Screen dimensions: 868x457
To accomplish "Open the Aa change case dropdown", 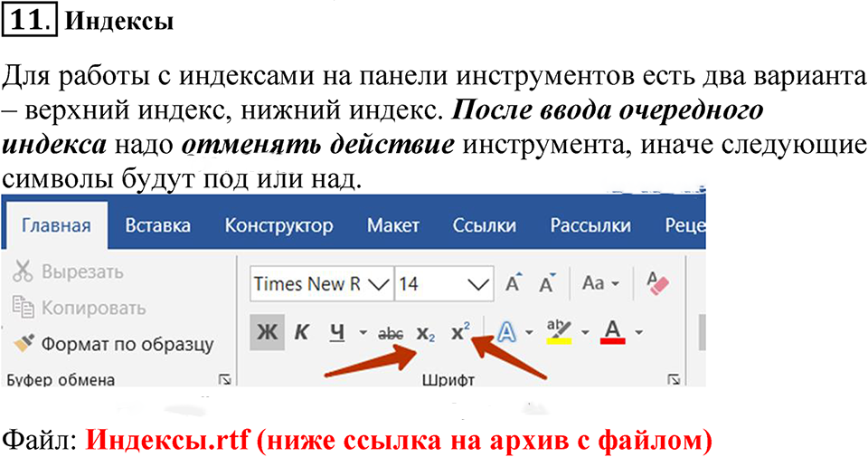I will click(x=600, y=284).
